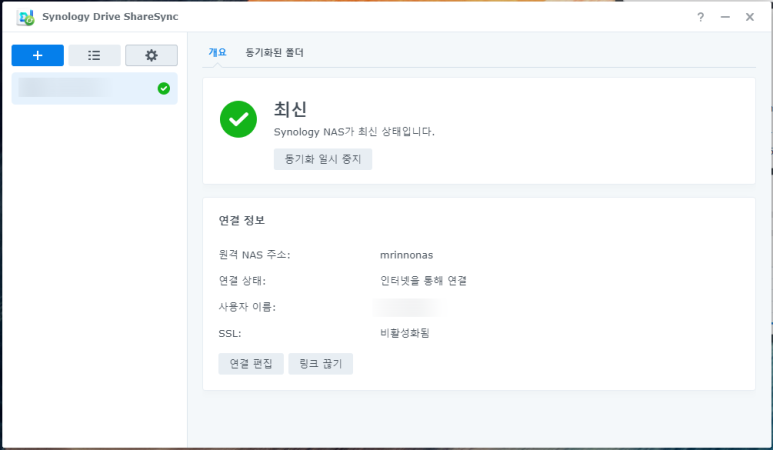The image size is (773, 450).
Task: Select the blurred connection entry in sidebar
Action: [x=95, y=88]
